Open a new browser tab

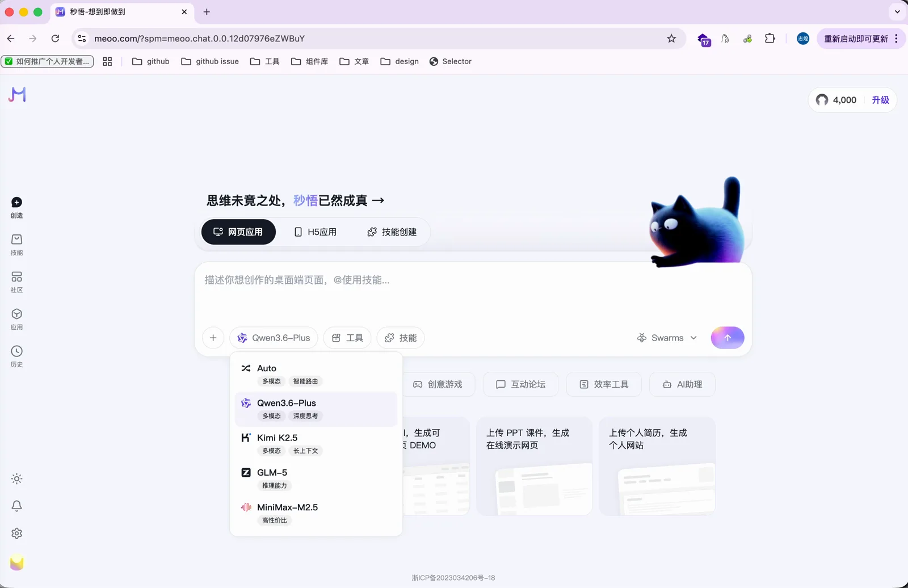coord(207,11)
